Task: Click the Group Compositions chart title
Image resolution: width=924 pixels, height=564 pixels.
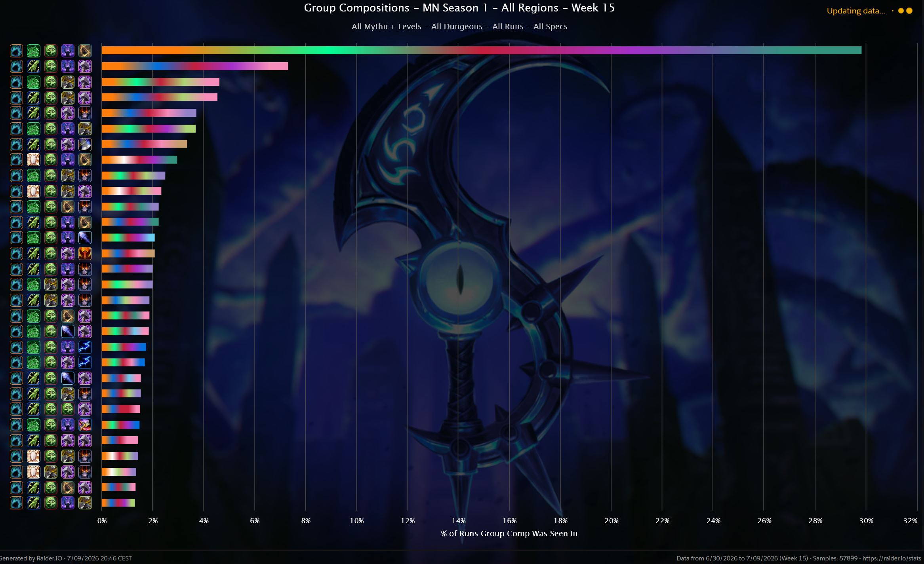Action: click(459, 8)
